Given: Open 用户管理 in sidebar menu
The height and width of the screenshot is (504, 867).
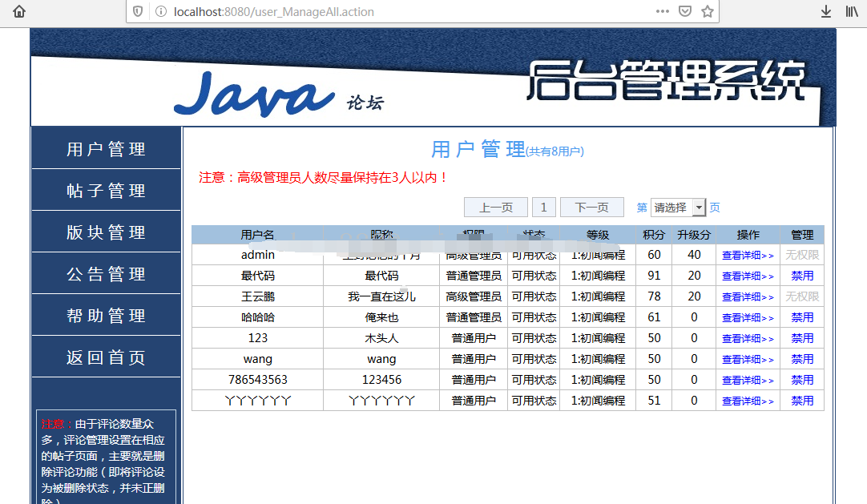Looking at the screenshot, I should click(x=106, y=149).
